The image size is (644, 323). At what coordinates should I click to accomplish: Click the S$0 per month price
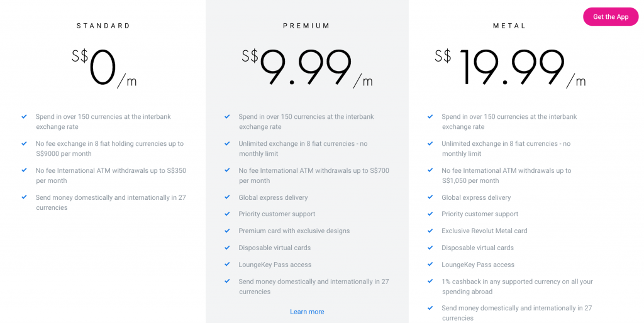pyautogui.click(x=104, y=68)
